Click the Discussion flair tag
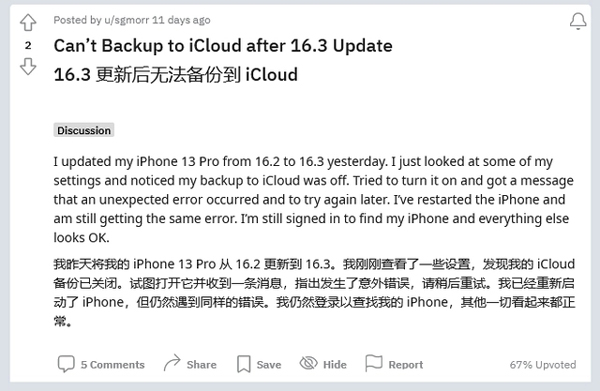 coord(84,130)
